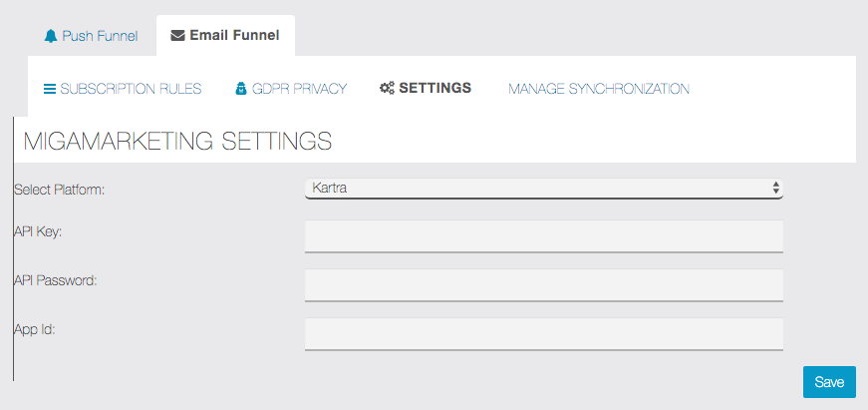Open the Subscription Rules section
The image size is (868, 410).
[x=131, y=89]
